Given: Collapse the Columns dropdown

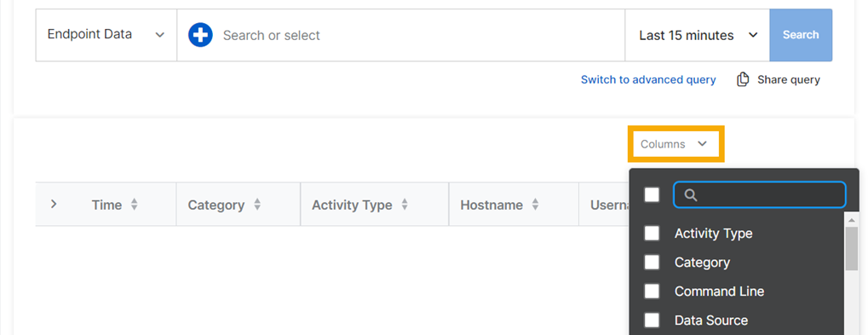Looking at the screenshot, I should pos(675,144).
